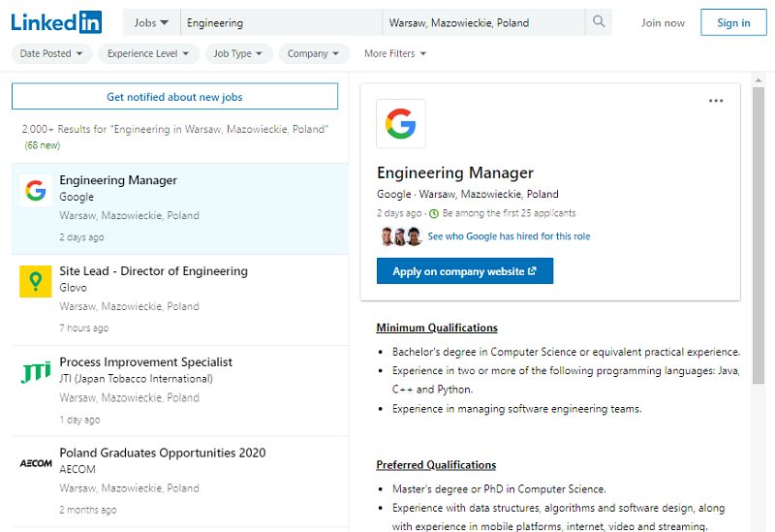775x532 pixels.
Task: Click the AECOM company logo
Action: click(36, 463)
